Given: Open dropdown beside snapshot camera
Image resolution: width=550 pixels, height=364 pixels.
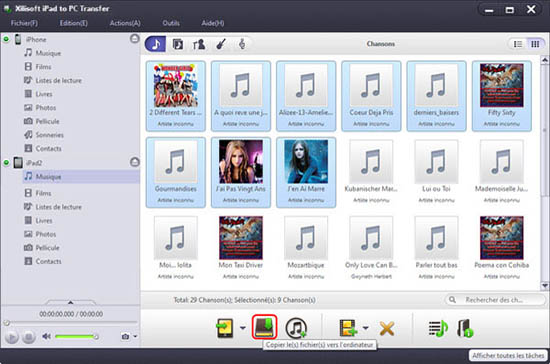Looking at the screenshot, I should (x=135, y=337).
